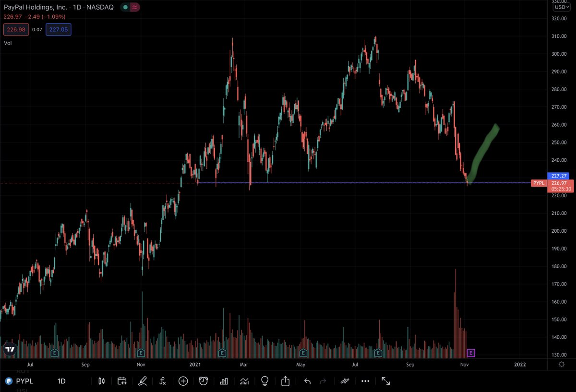Click the Vol indicator label
This screenshot has width=576, height=392.
pos(7,43)
